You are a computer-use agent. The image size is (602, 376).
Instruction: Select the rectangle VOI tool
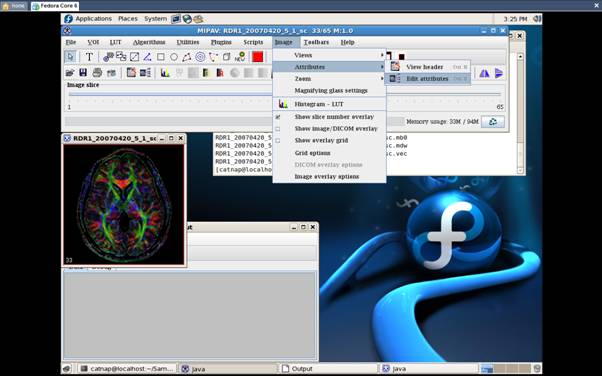[x=160, y=57]
